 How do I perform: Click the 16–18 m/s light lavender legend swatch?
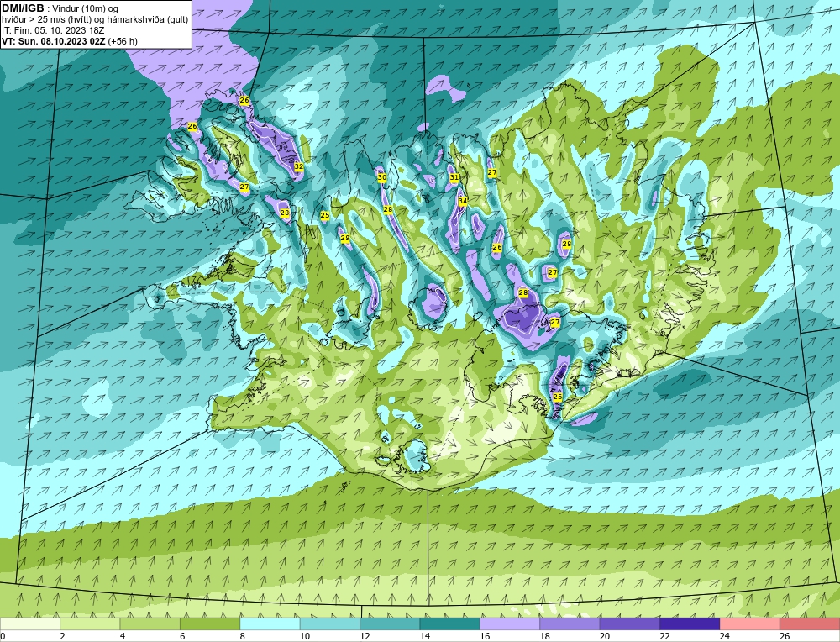click(510, 624)
